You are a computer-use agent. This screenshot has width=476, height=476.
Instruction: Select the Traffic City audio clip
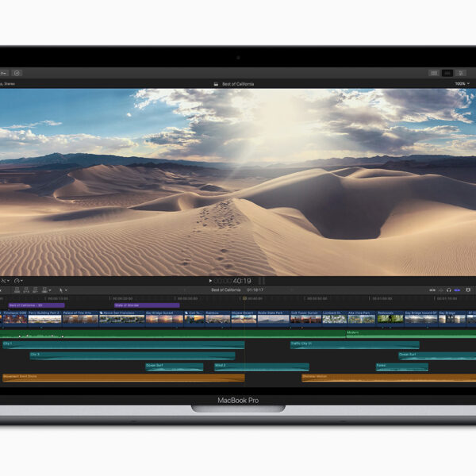355,345
